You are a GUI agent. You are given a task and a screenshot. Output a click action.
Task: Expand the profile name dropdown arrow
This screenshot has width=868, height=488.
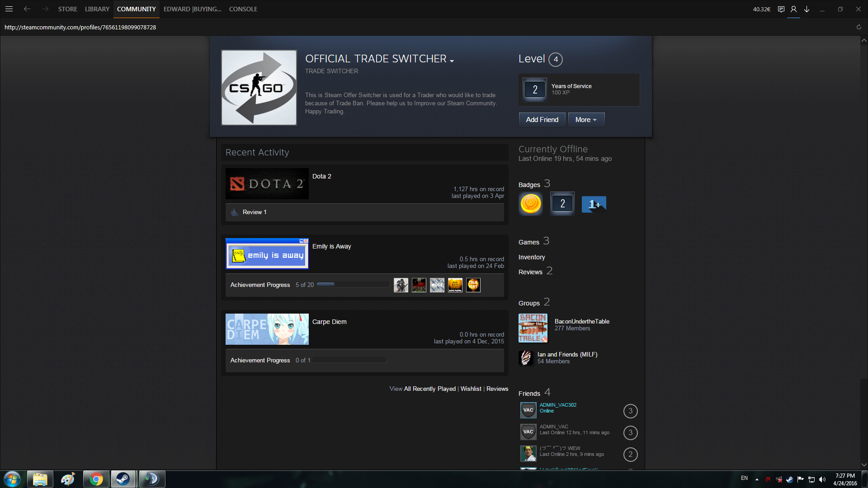452,61
